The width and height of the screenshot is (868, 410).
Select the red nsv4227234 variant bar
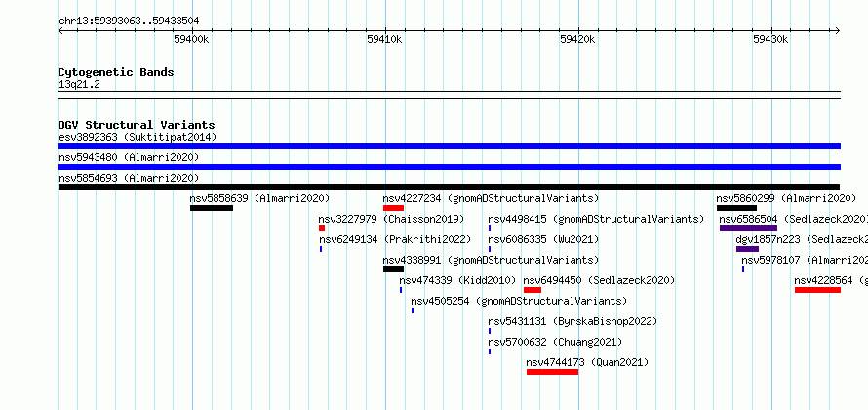tap(393, 208)
